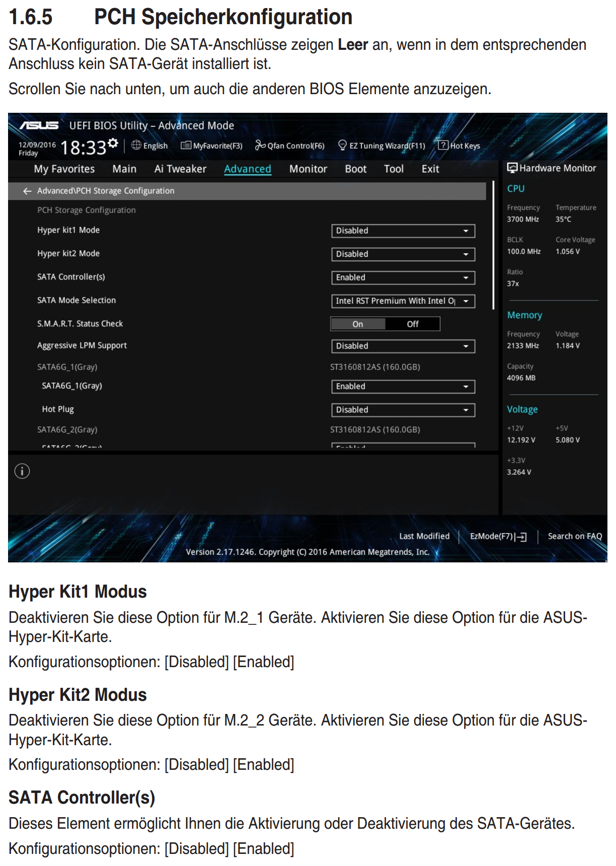The height and width of the screenshot is (866, 616).
Task: Click the 3700 MHz CPU frequency value
Action: click(x=523, y=220)
